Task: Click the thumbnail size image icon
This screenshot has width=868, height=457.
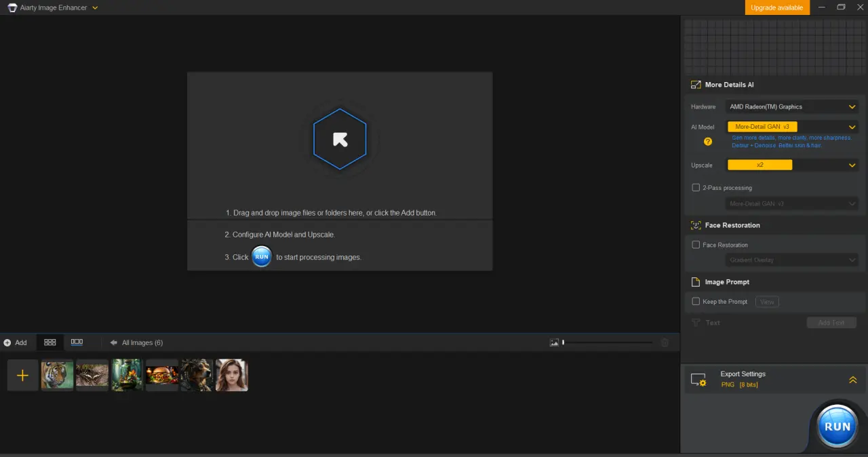Action: point(554,342)
